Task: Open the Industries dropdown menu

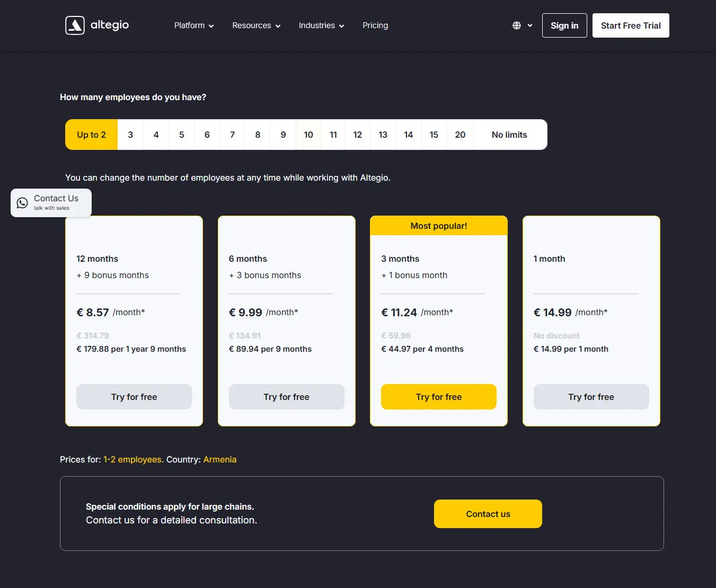Action: pyautogui.click(x=321, y=25)
